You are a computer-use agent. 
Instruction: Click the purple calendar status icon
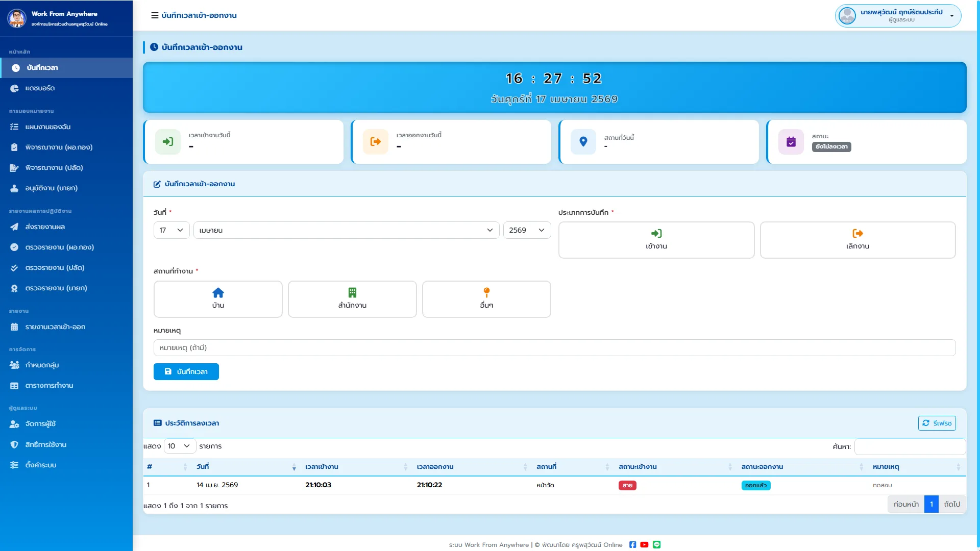coord(791,142)
